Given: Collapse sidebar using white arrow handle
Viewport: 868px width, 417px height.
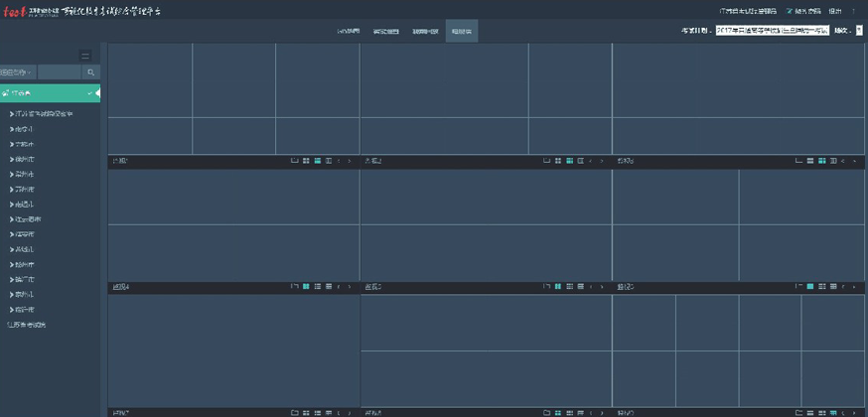Looking at the screenshot, I should click(97, 93).
